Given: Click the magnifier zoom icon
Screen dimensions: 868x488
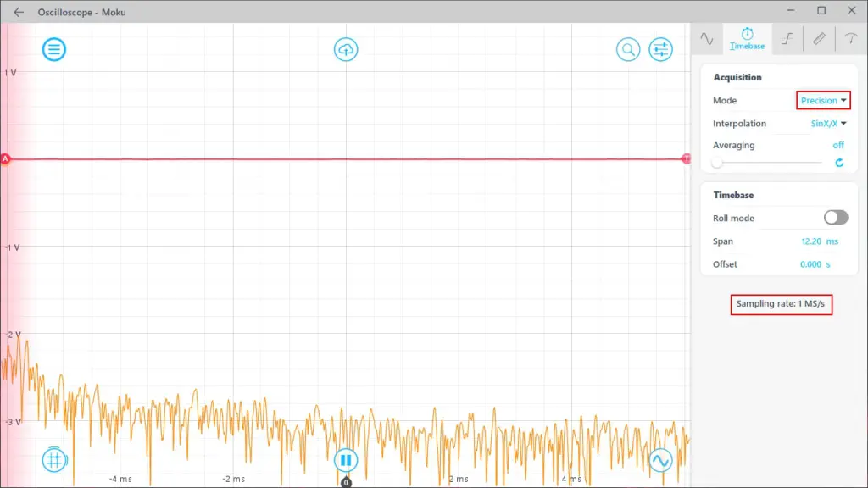Looking at the screenshot, I should pyautogui.click(x=628, y=49).
